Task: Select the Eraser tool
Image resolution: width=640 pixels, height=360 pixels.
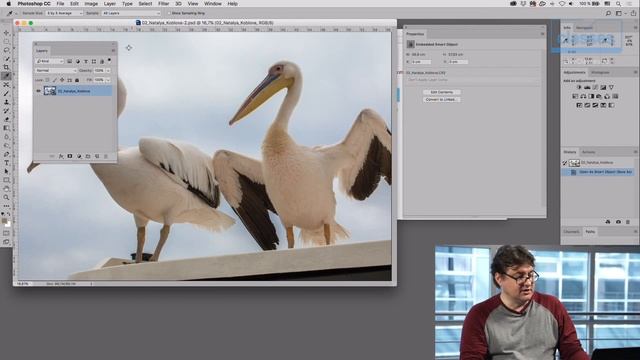Action: (6, 120)
